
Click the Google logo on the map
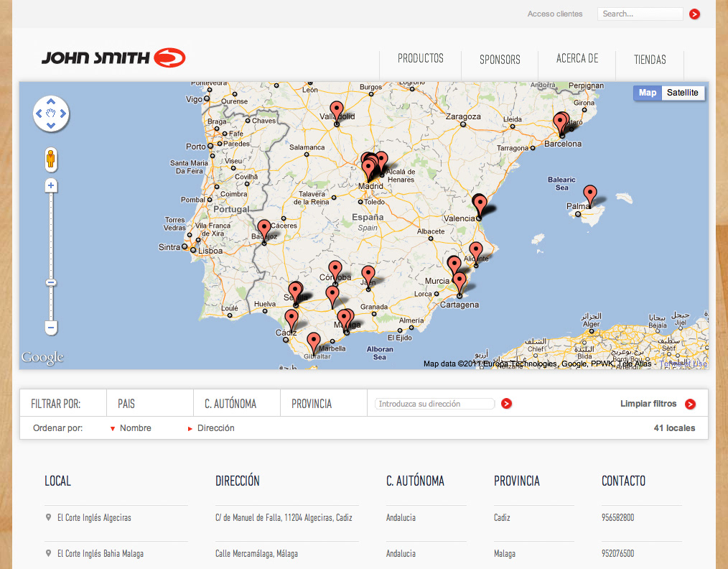pos(42,357)
